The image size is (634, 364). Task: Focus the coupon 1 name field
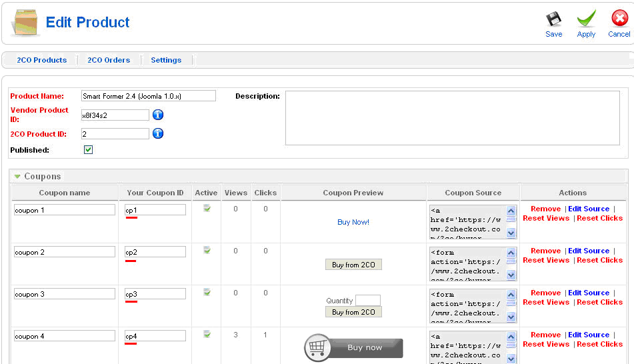pos(64,210)
